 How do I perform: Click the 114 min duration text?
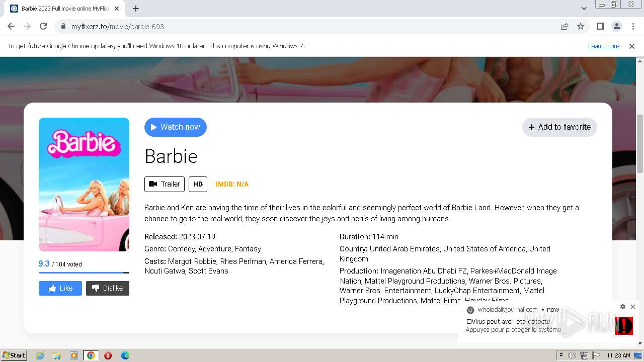pyautogui.click(x=385, y=237)
